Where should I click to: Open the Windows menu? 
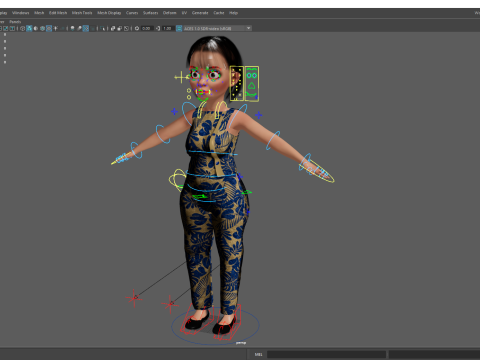(21, 13)
